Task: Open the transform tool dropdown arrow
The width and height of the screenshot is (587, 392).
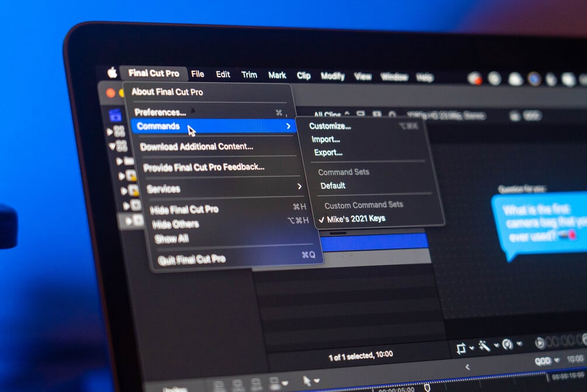Action: pos(472,348)
